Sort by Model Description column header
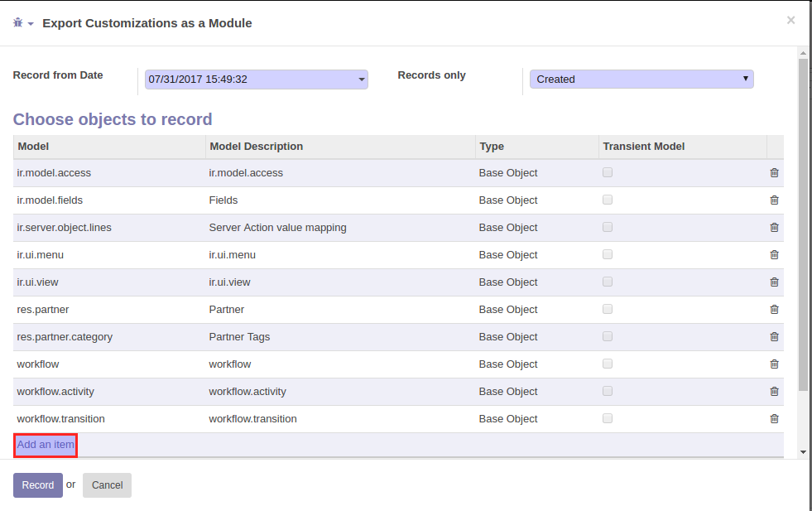 click(340, 146)
